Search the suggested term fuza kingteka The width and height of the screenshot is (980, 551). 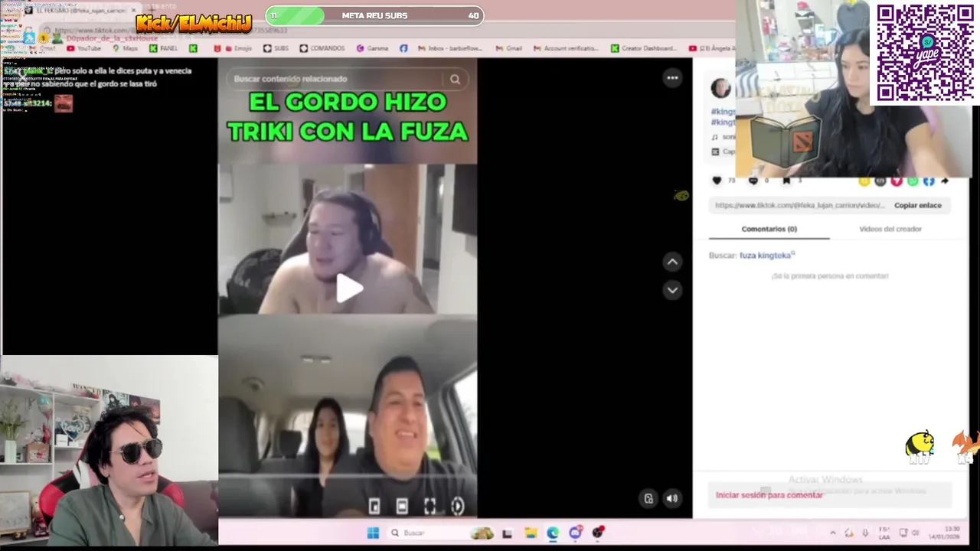[766, 256]
